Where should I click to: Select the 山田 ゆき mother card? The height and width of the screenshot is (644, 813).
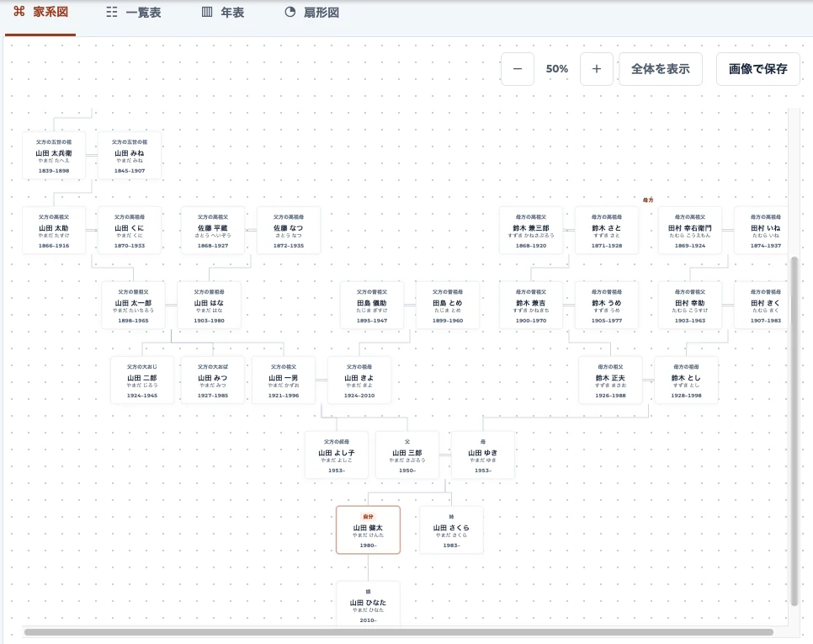tap(483, 455)
